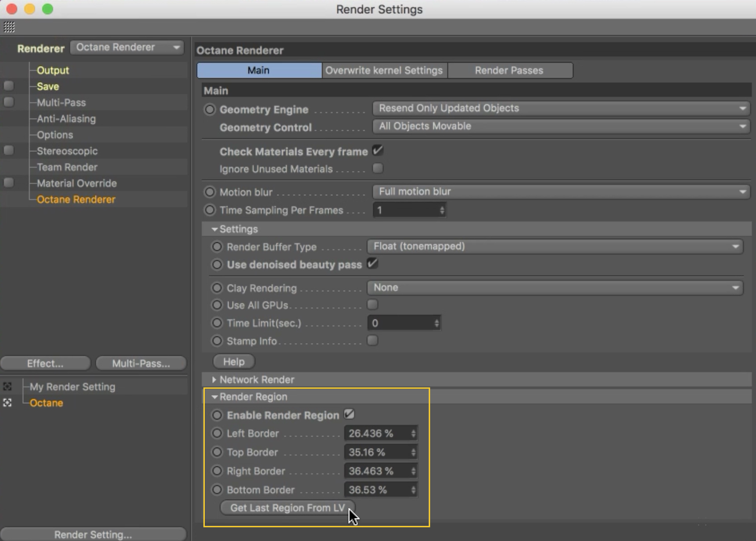Collapse the Settings section

pos(215,229)
